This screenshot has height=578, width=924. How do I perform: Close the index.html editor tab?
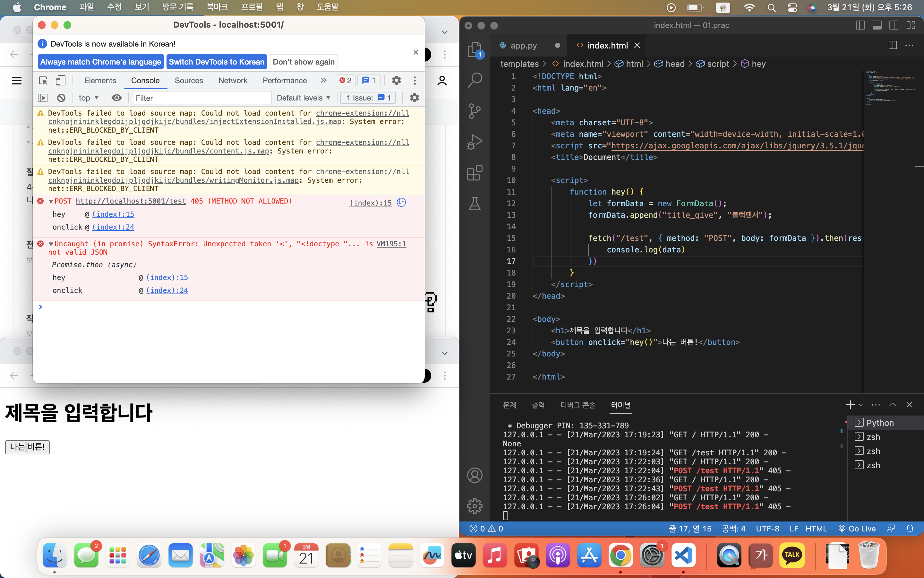click(637, 46)
